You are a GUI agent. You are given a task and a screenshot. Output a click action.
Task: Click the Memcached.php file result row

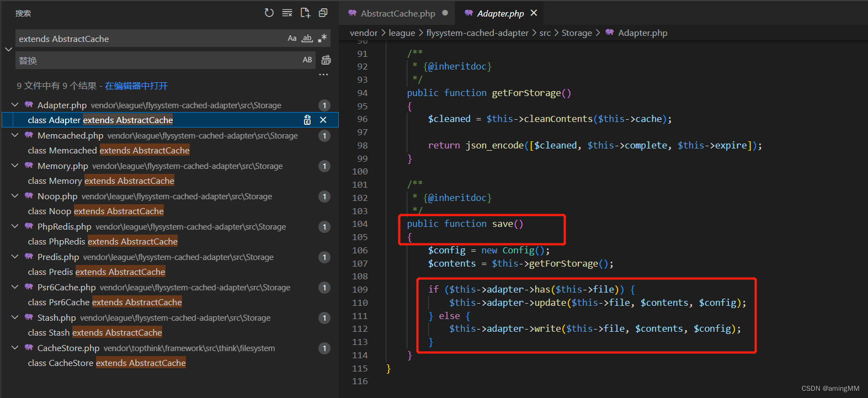[x=171, y=135]
